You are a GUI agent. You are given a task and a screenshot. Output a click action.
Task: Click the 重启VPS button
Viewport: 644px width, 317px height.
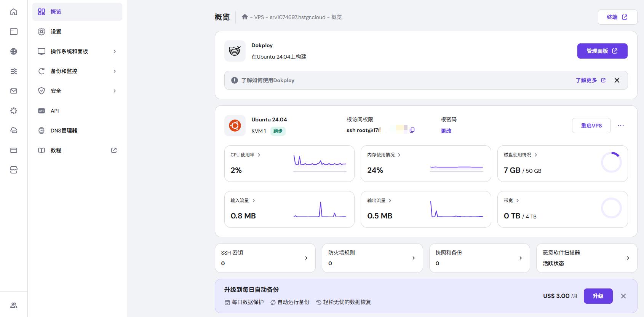(591, 126)
